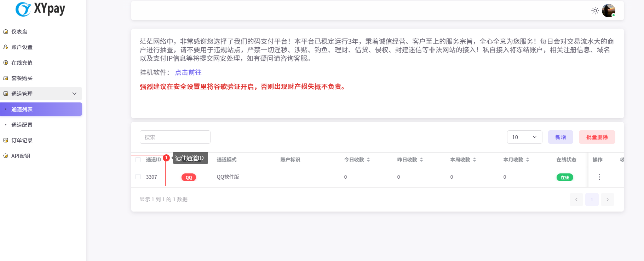Click the green 在线 status badge

tap(564, 177)
